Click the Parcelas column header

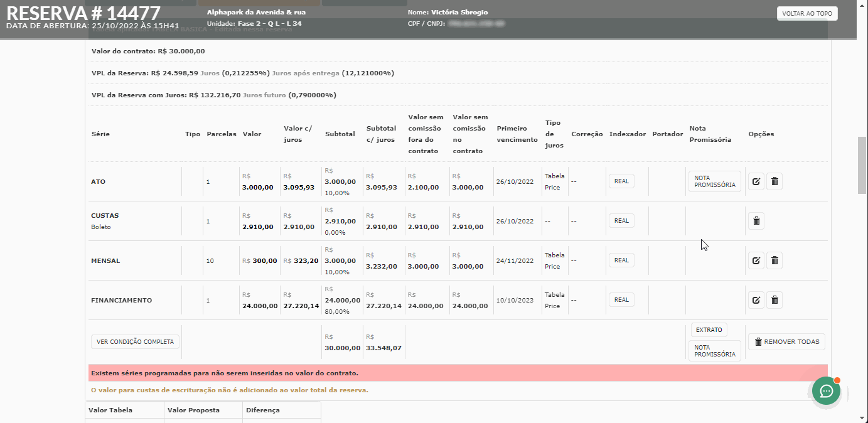coord(222,134)
